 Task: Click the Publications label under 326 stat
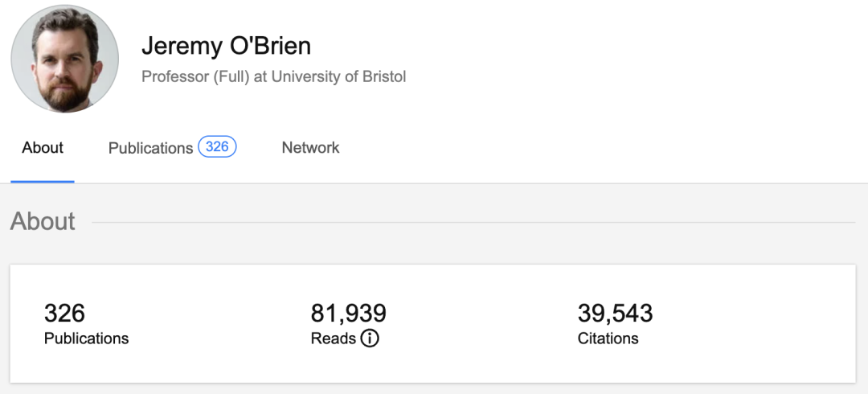click(86, 339)
